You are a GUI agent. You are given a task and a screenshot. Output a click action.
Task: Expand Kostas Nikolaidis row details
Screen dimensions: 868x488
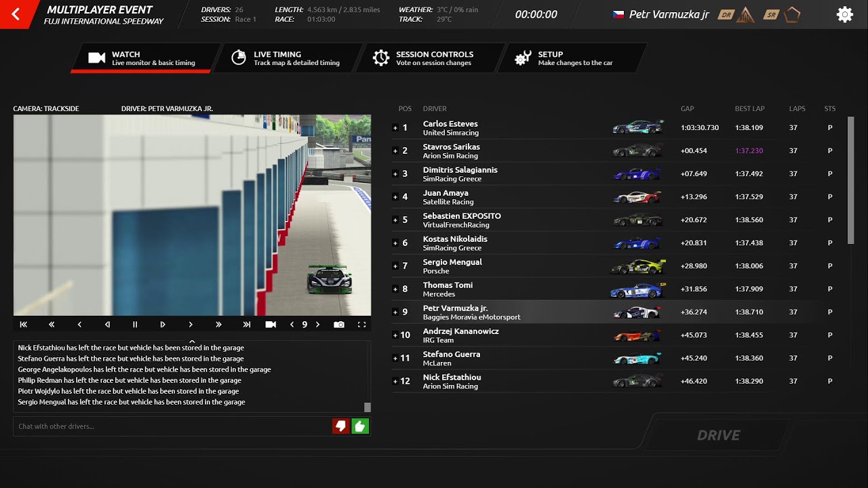point(395,243)
